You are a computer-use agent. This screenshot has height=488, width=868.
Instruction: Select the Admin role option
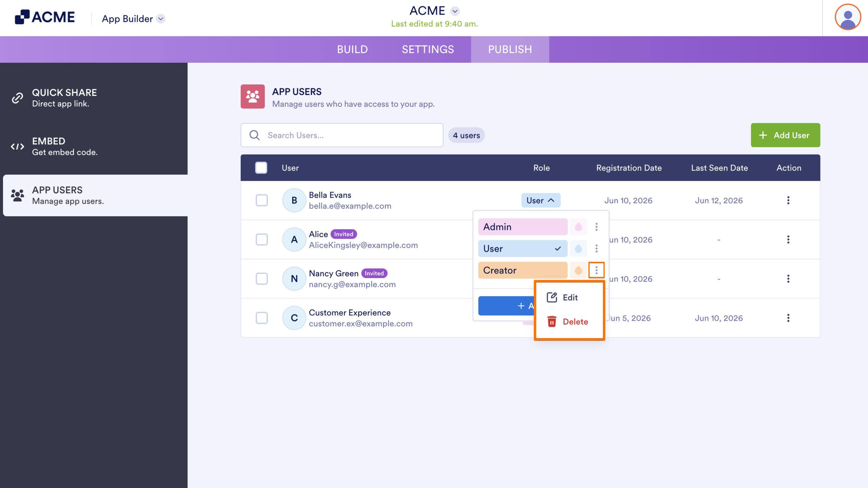click(x=522, y=227)
